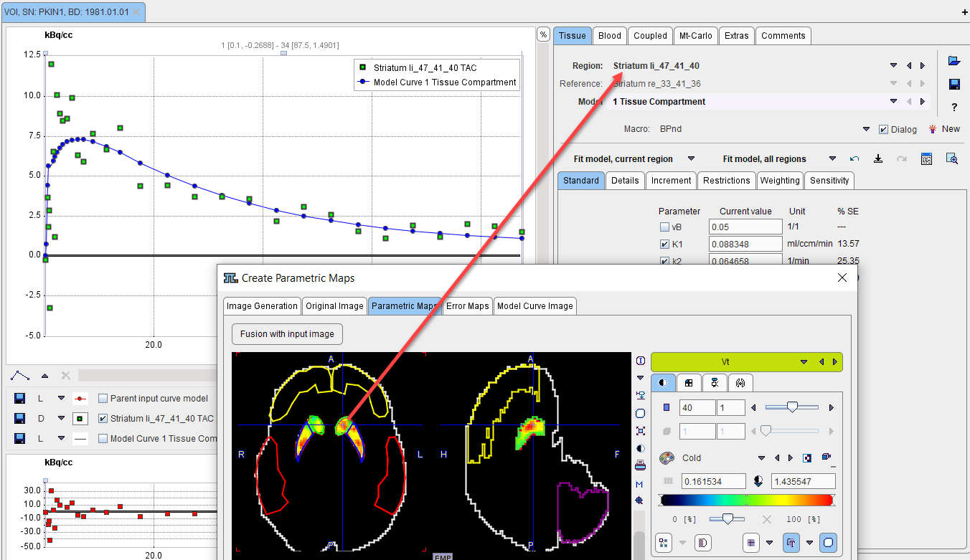Click the rainbow color bar
Viewport: 970px width, 560px height.
coord(746,500)
